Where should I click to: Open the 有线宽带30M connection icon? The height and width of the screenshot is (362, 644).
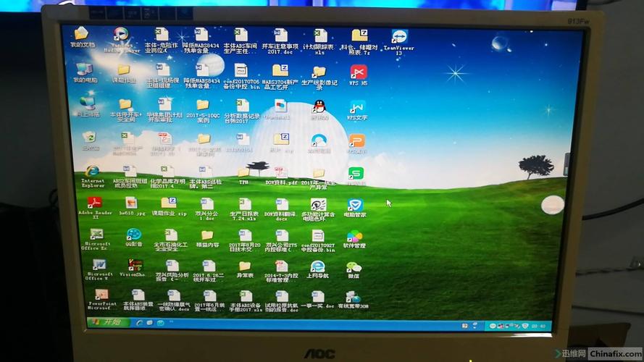(352, 297)
